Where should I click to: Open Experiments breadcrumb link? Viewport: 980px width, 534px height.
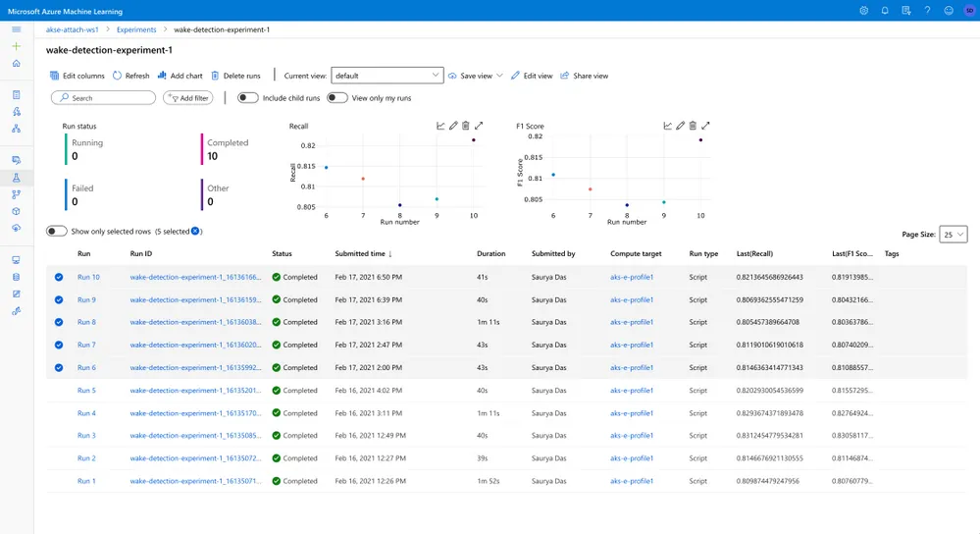136,29
